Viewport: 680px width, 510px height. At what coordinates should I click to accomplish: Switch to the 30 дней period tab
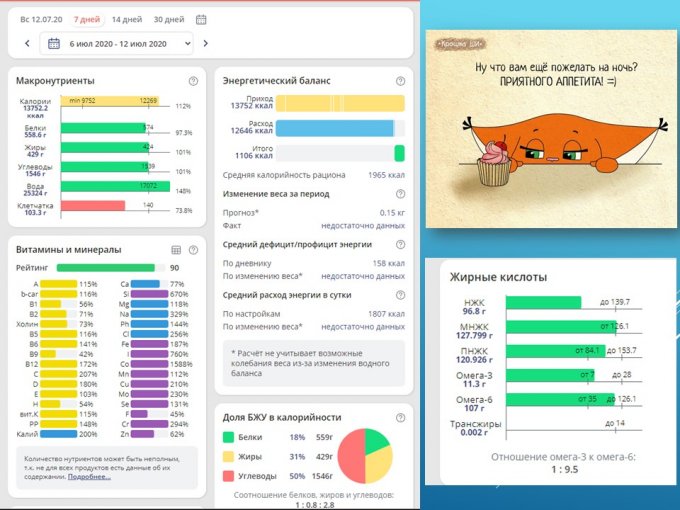(168, 19)
